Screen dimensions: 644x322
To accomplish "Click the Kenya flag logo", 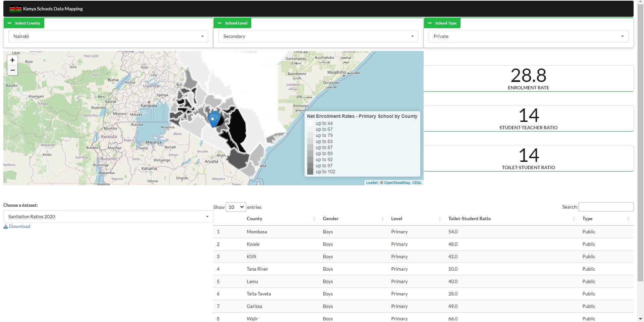I will point(15,9).
